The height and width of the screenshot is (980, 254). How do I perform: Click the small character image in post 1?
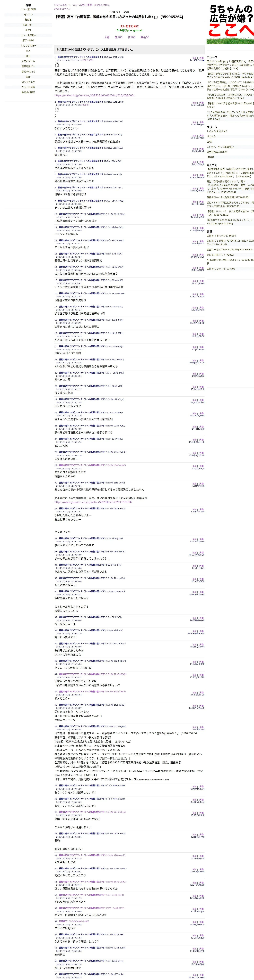coord(57,65)
